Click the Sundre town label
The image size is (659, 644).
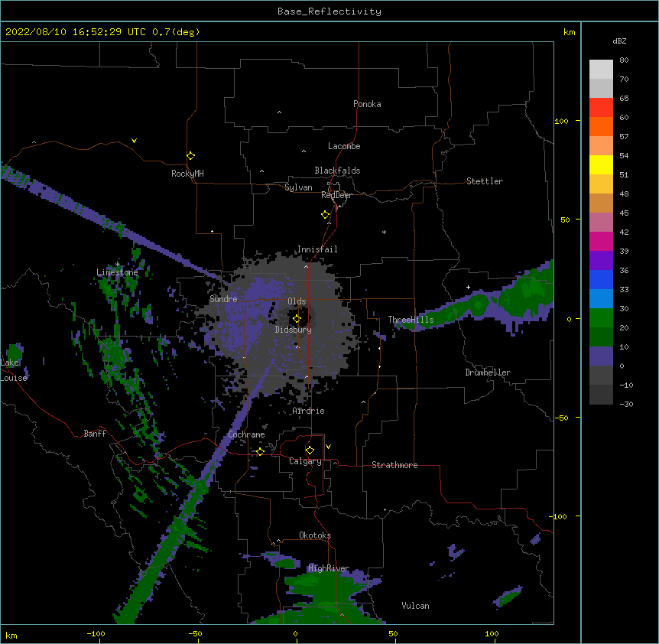(223, 299)
